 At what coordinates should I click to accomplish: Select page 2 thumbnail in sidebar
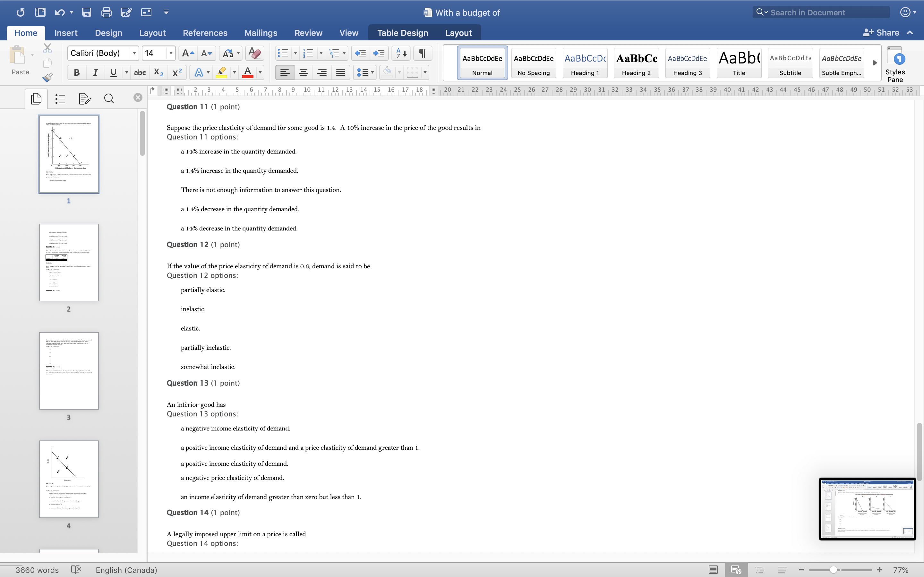tap(69, 263)
